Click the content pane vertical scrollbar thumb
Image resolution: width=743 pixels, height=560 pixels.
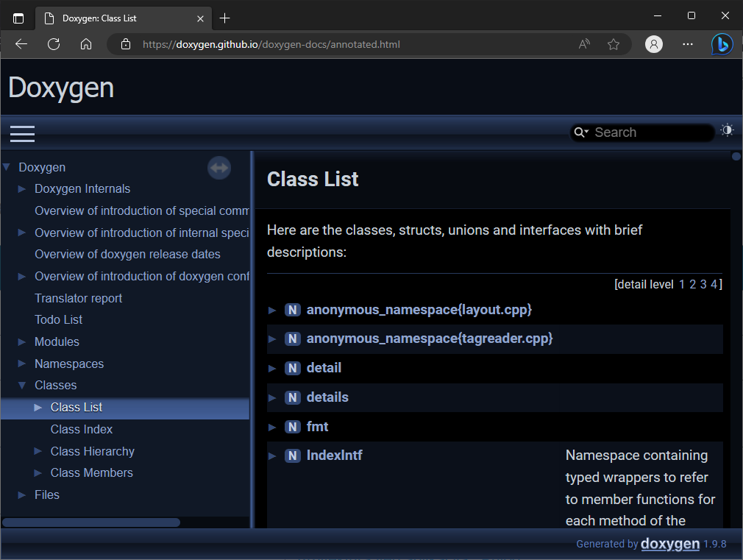[736, 156]
